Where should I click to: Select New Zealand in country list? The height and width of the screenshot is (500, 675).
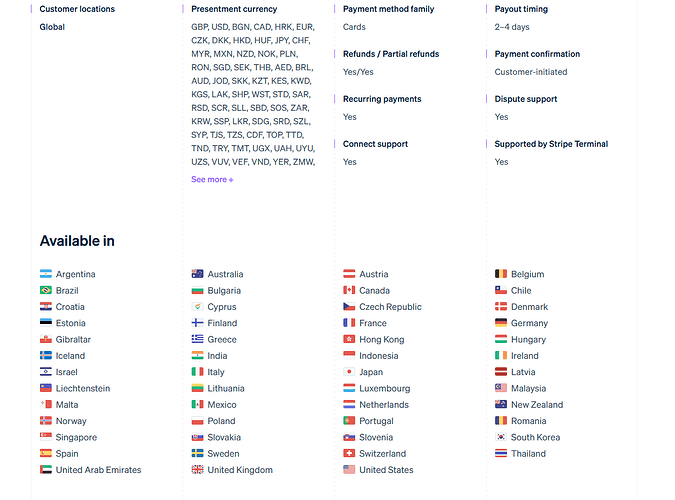click(536, 405)
